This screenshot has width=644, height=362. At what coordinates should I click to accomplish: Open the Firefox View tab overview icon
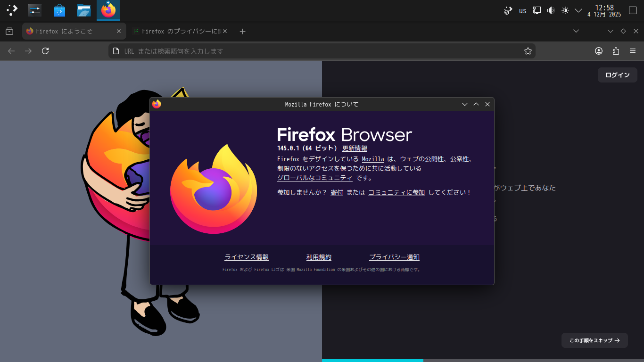[x=9, y=31]
